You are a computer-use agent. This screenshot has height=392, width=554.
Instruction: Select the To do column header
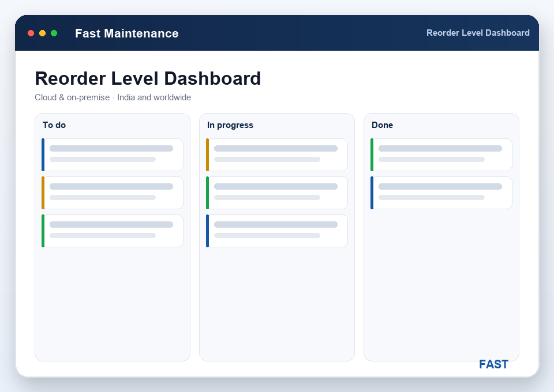click(54, 125)
